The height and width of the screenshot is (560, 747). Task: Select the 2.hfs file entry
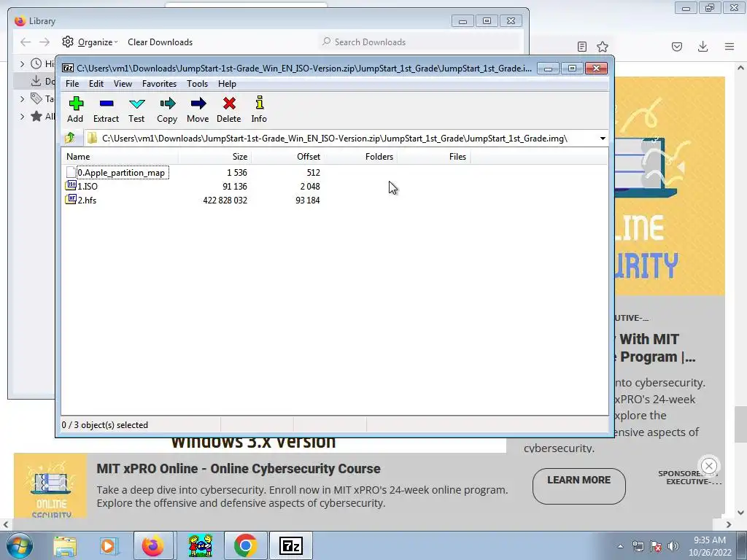tap(88, 200)
